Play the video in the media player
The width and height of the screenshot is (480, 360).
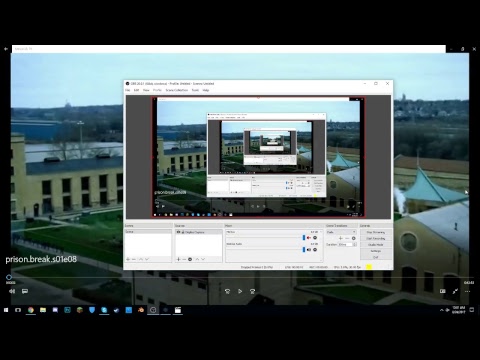point(240,291)
